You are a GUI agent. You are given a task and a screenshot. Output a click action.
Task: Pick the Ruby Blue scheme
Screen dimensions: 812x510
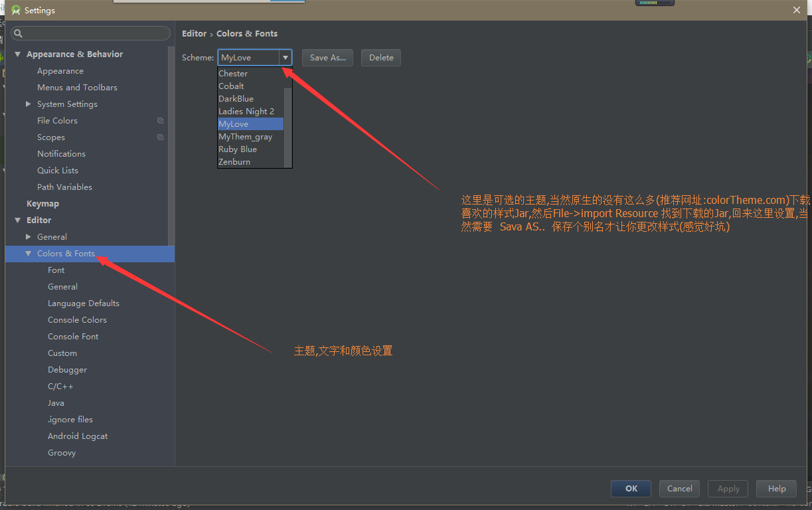click(x=250, y=149)
